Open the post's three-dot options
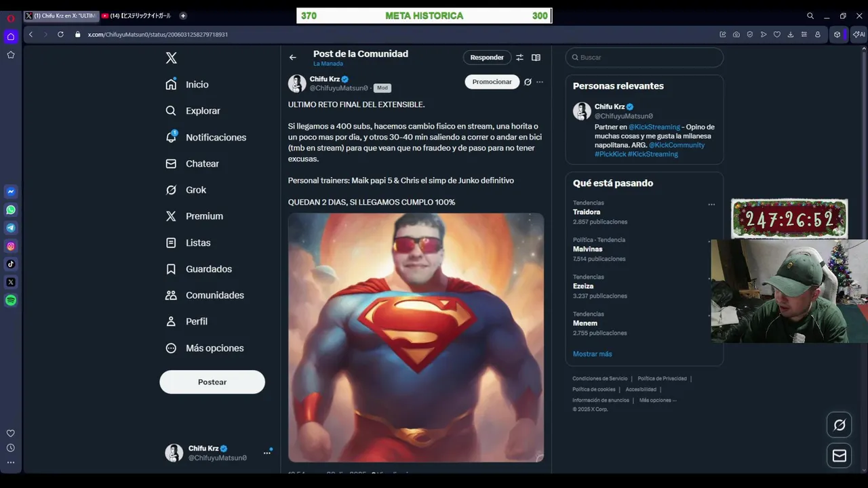This screenshot has height=488, width=868. pos(540,82)
